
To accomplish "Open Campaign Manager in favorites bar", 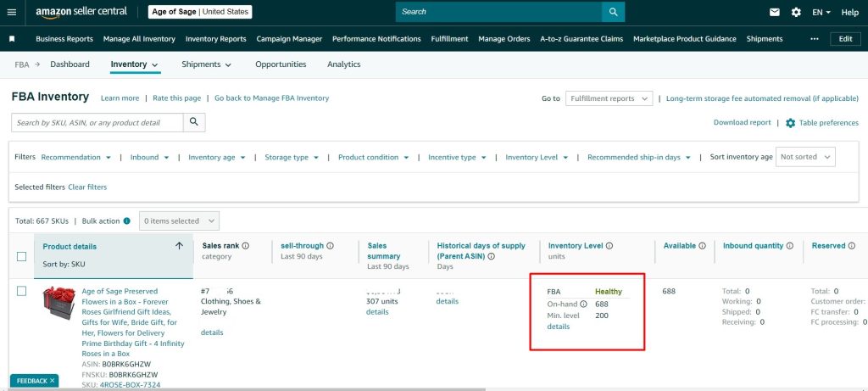I will [289, 39].
